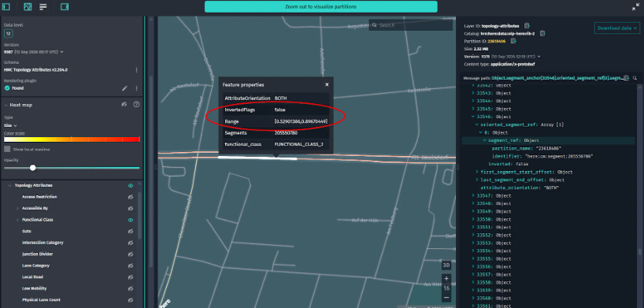Copy the Layer ID topology-attributes

coord(527,25)
